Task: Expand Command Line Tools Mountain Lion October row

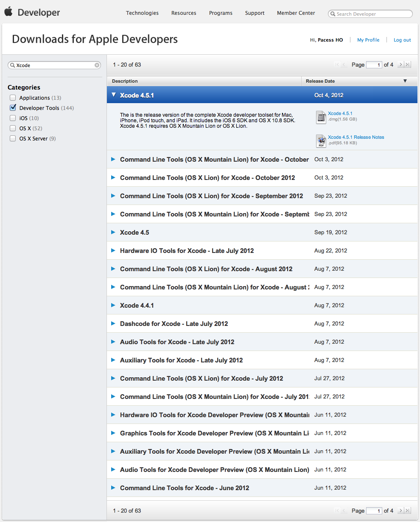Action: click(113, 159)
